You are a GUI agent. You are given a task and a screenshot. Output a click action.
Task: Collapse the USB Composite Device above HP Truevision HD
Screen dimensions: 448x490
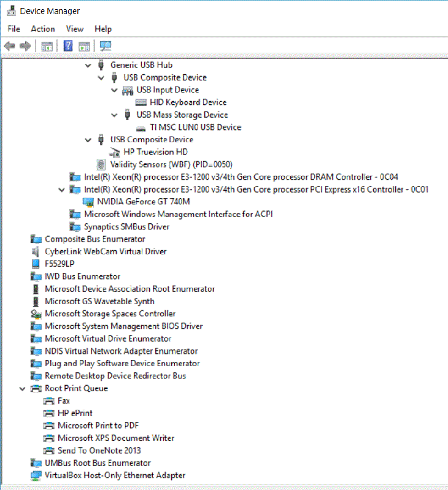(x=88, y=140)
